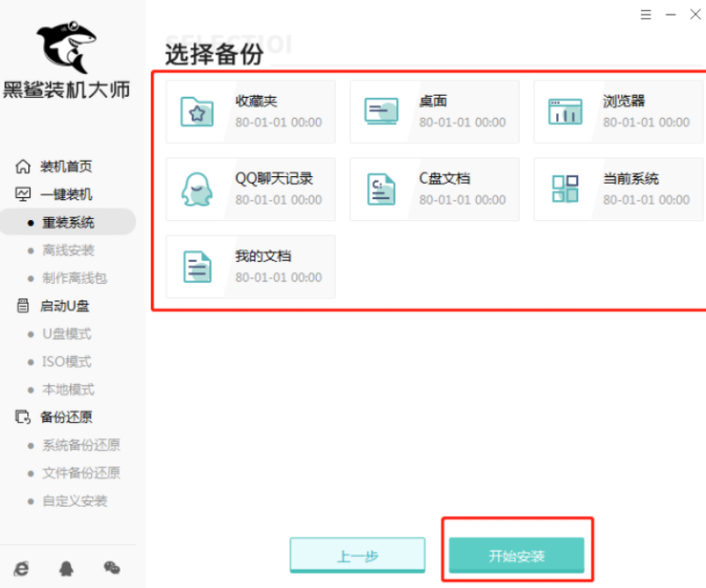The image size is (706, 588).
Task: Click the C盘文档 document icon
Action: pyautogui.click(x=381, y=189)
